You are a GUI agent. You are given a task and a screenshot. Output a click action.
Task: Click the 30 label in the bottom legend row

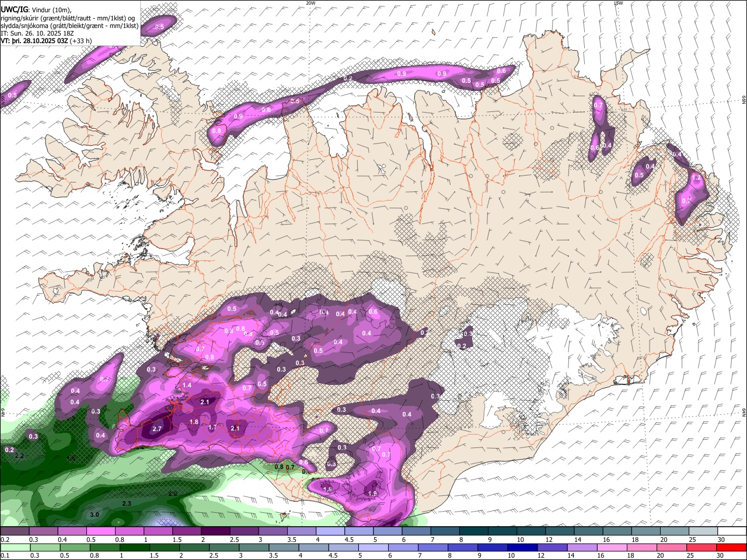coord(721,556)
